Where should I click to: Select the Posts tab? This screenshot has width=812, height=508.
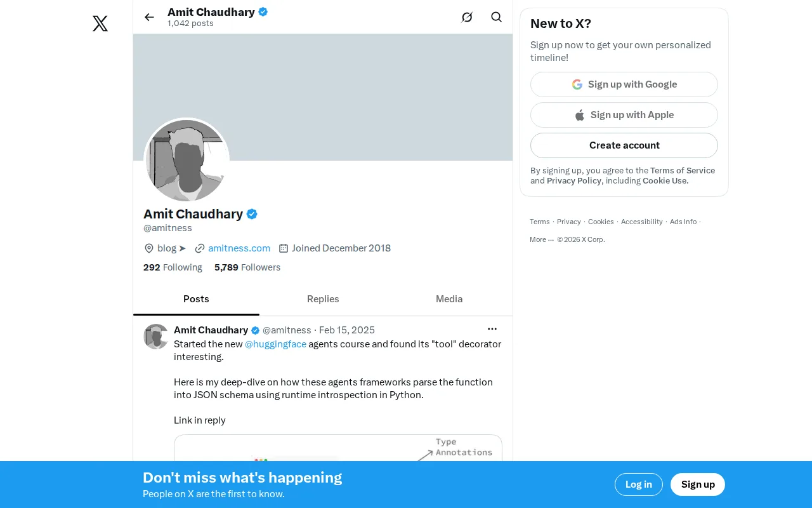point(196,299)
